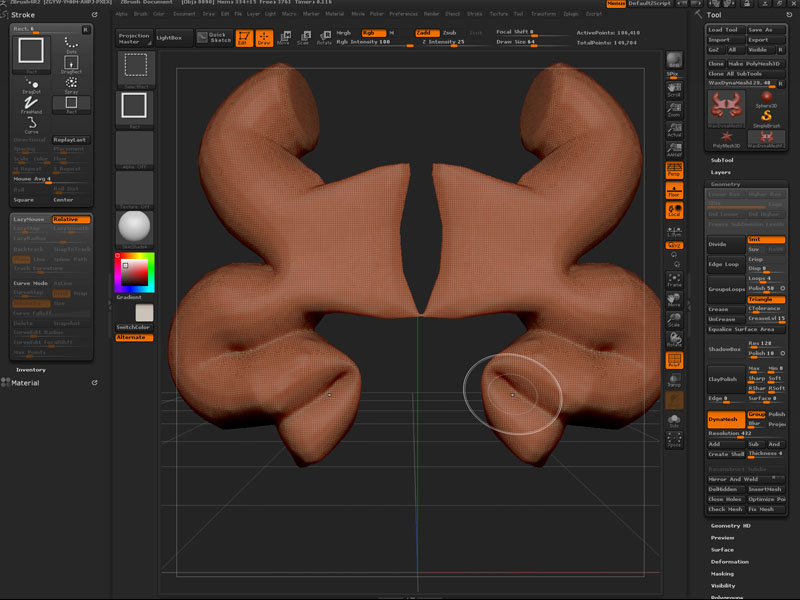This screenshot has width=800, height=600.
Task: Activate Edit mode button
Action: tap(244, 37)
